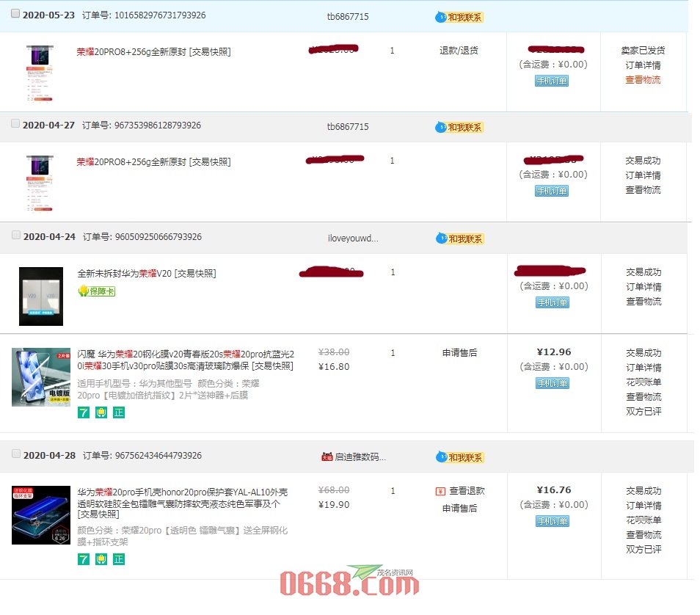Click the shield guarantee icon under 手机壳 item

pos(101,559)
